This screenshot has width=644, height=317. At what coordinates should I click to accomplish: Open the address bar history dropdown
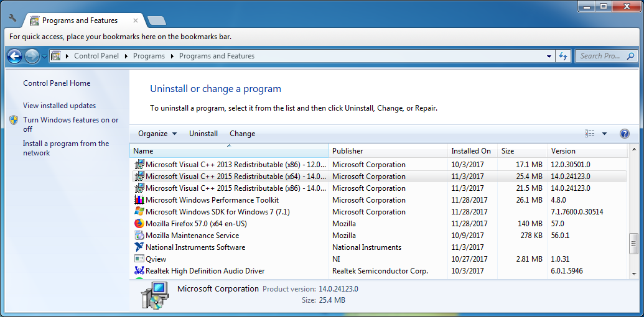click(550, 56)
